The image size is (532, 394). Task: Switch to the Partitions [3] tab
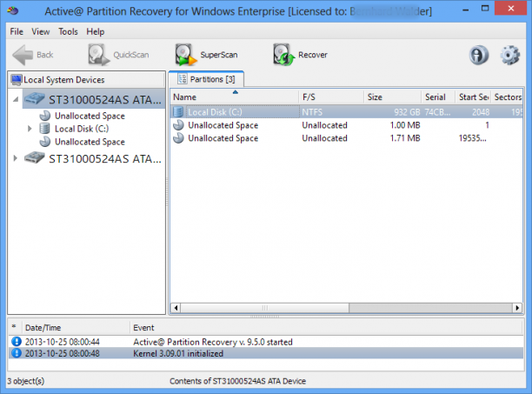207,79
